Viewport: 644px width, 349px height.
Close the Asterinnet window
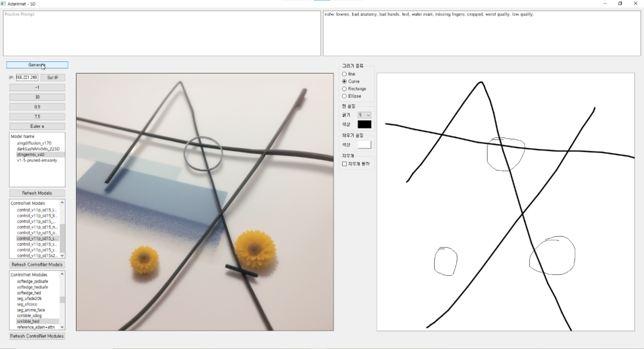coord(636,3)
